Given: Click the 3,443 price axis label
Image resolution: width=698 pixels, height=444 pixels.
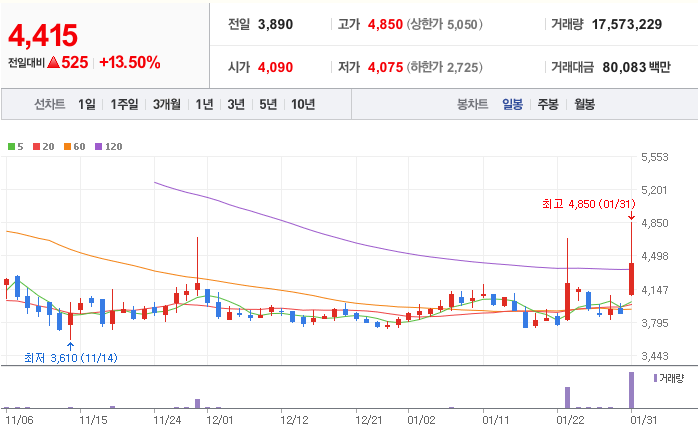Looking at the screenshot, I should click(654, 356).
